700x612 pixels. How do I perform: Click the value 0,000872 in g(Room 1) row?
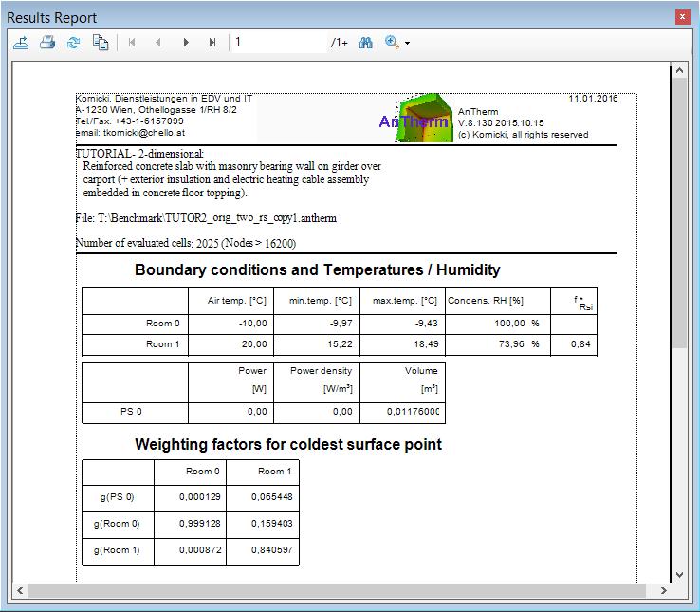200,550
